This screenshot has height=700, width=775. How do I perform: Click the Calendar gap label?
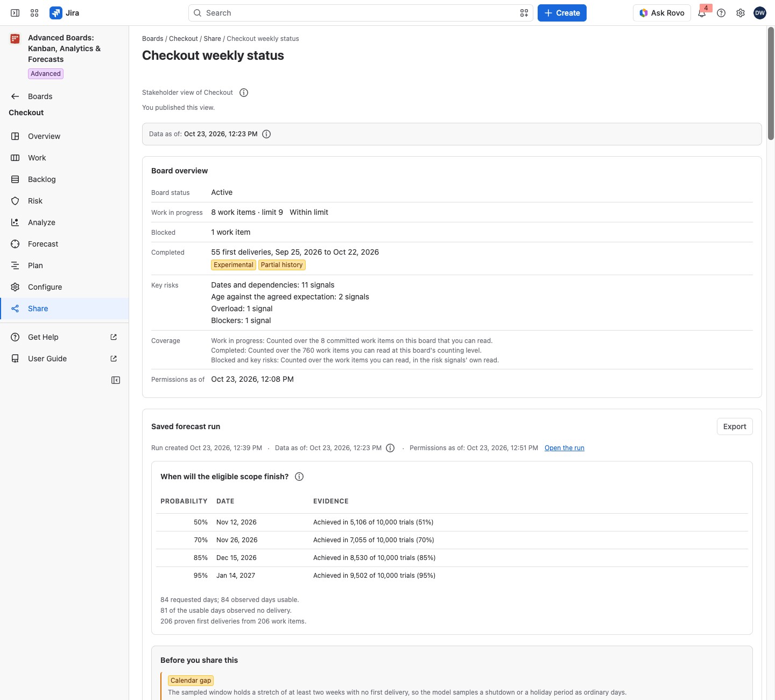click(191, 681)
